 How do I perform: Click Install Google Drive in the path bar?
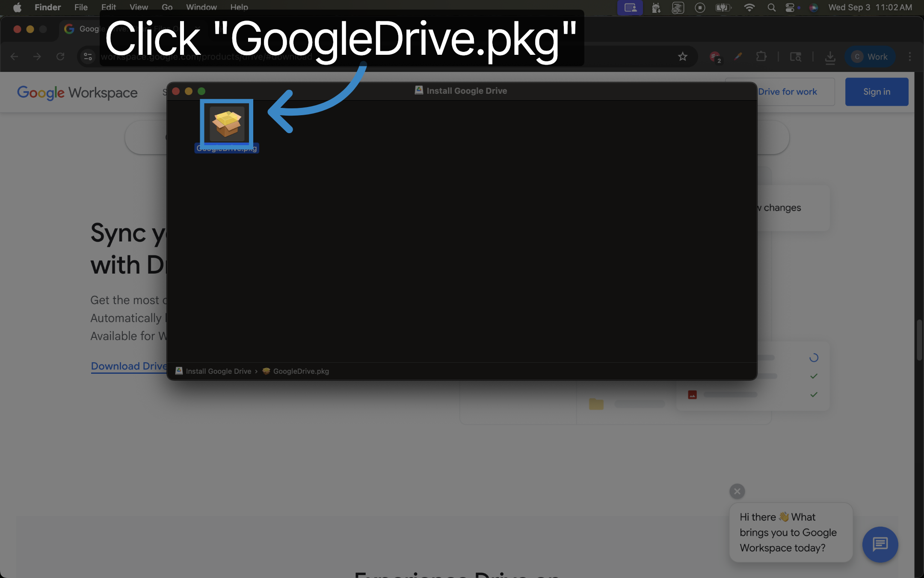(x=213, y=371)
